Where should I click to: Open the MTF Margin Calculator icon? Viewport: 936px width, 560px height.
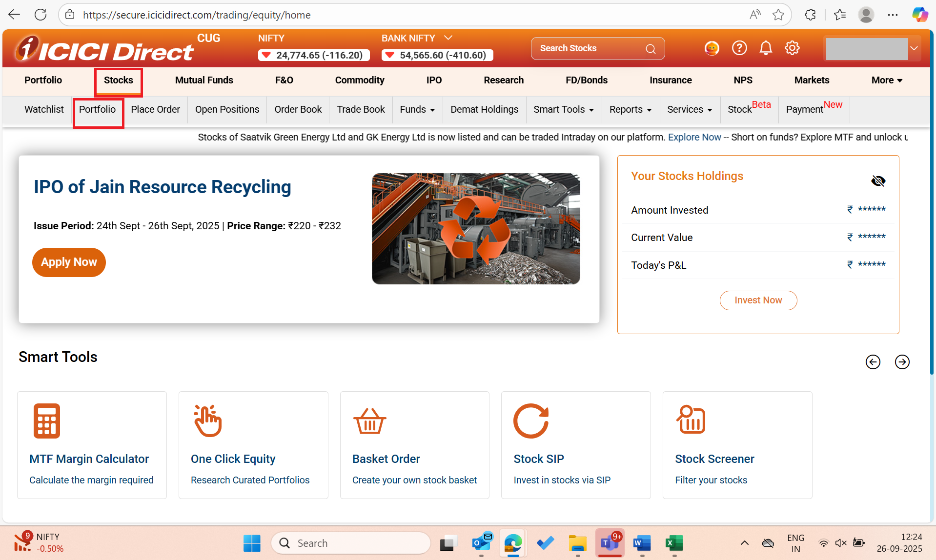(47, 420)
